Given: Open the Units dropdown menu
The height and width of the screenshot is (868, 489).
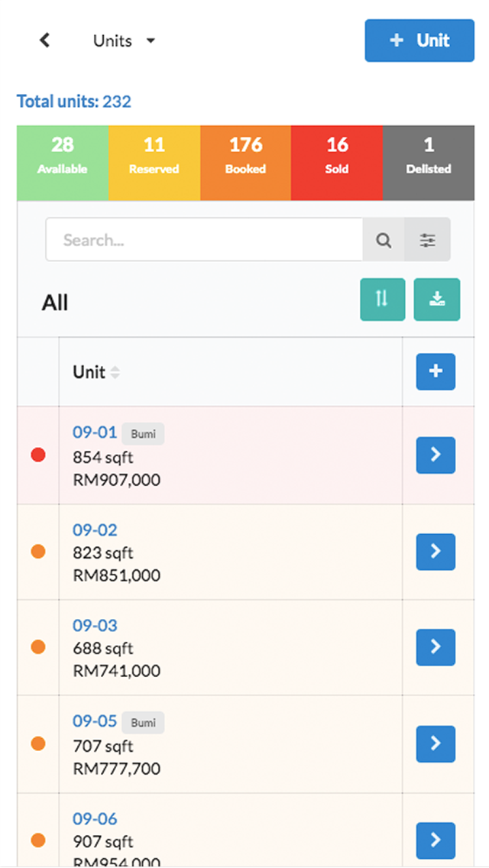Looking at the screenshot, I should 124,41.
